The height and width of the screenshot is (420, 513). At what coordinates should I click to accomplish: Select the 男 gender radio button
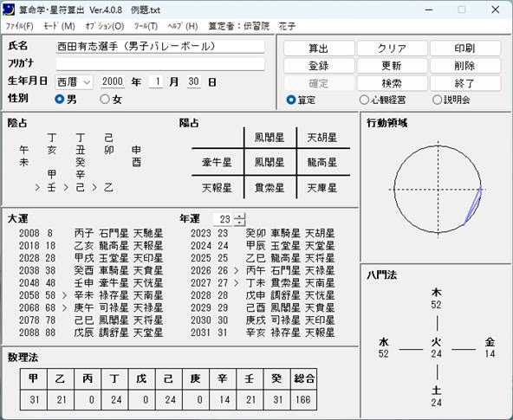tap(60, 99)
